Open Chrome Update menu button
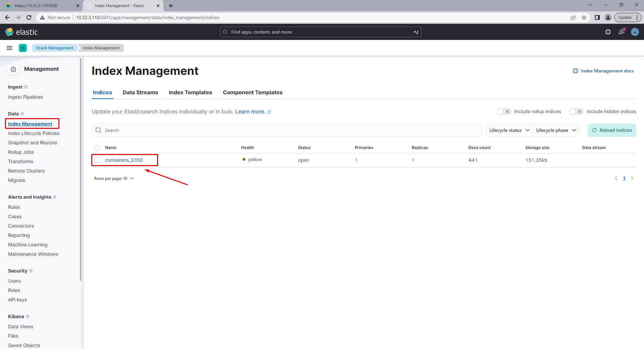This screenshot has width=644, height=349. pos(628,17)
